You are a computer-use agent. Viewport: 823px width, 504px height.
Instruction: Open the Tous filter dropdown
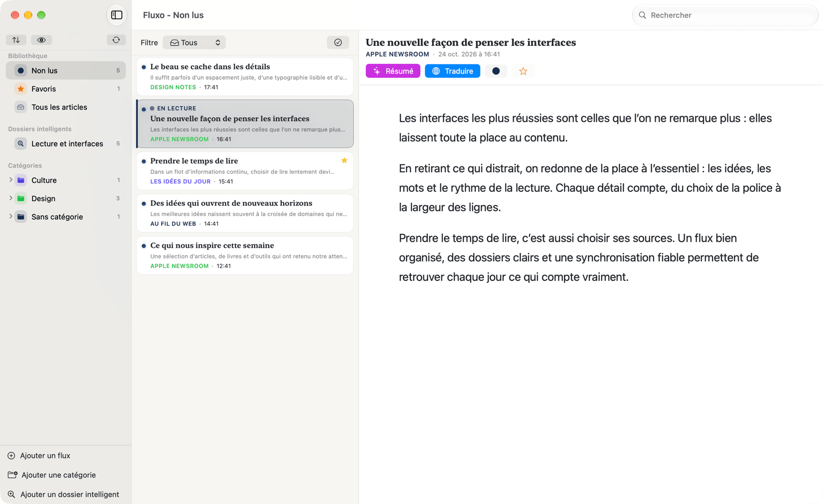pos(194,42)
